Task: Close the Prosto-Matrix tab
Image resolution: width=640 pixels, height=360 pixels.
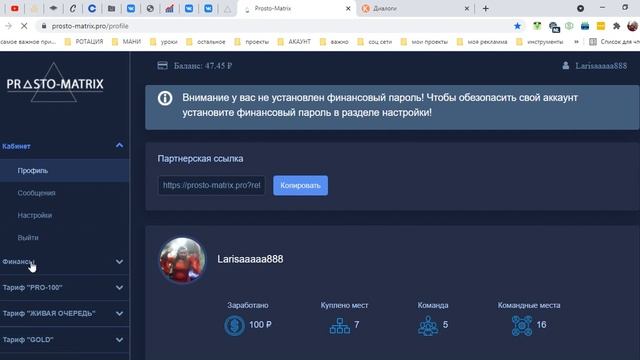Action: [x=348, y=8]
